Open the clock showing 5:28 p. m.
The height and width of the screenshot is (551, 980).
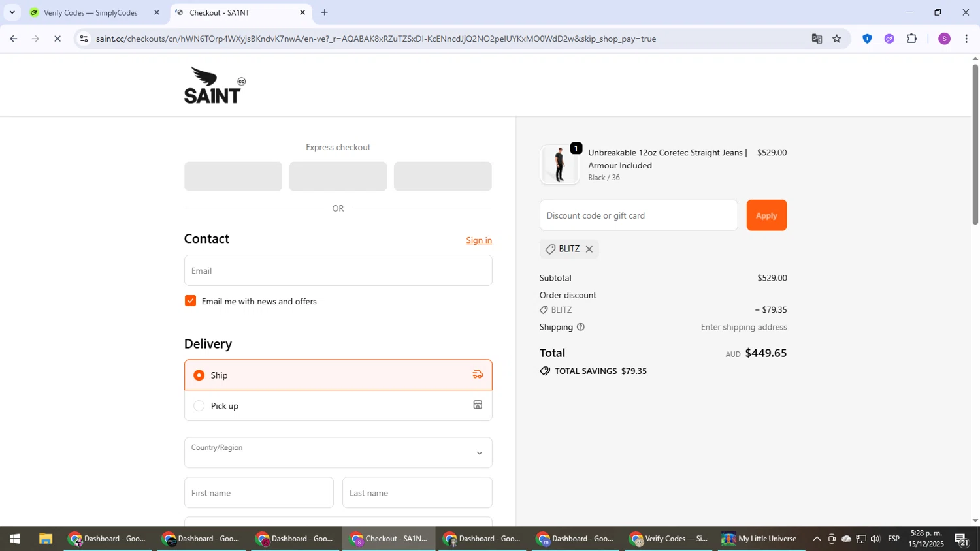click(926, 539)
